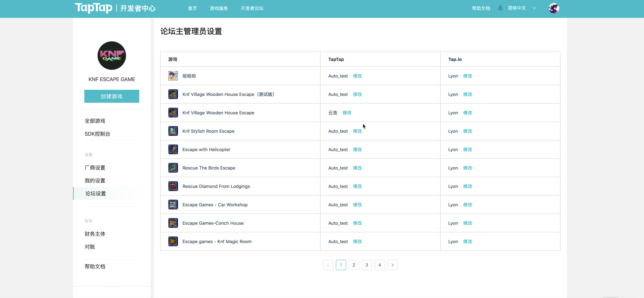Click the 哈哈哈 game icon
This screenshot has width=644, height=298.
pos(173,76)
